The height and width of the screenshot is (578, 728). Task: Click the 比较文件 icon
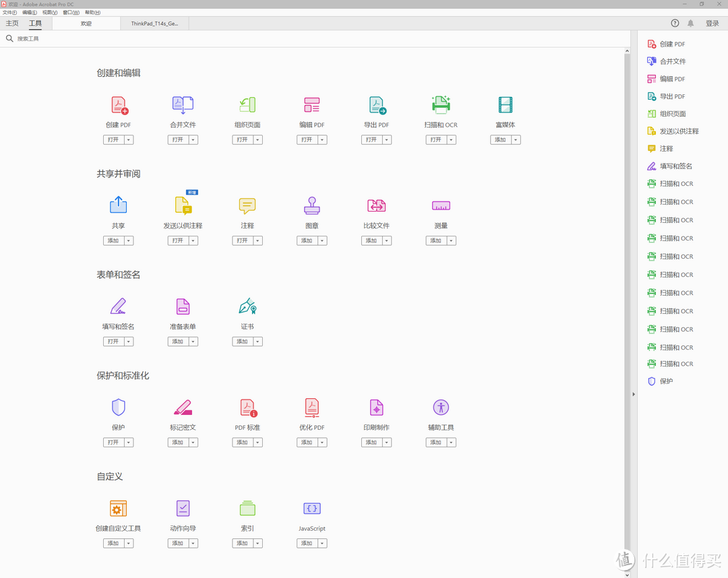pyautogui.click(x=376, y=205)
